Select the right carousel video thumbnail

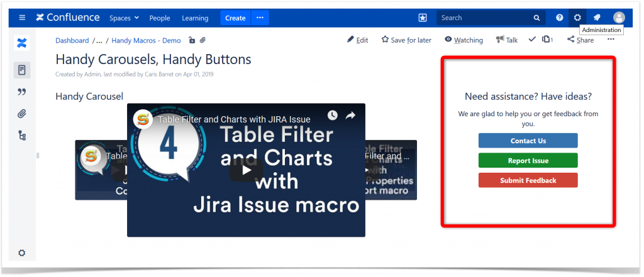pos(391,170)
